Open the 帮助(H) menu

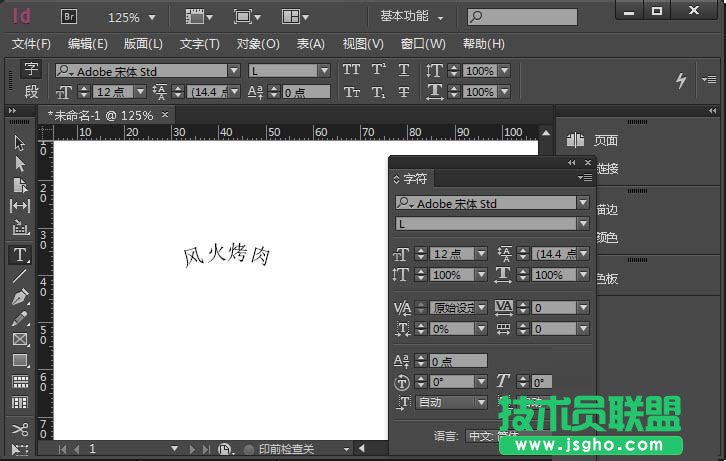[484, 44]
